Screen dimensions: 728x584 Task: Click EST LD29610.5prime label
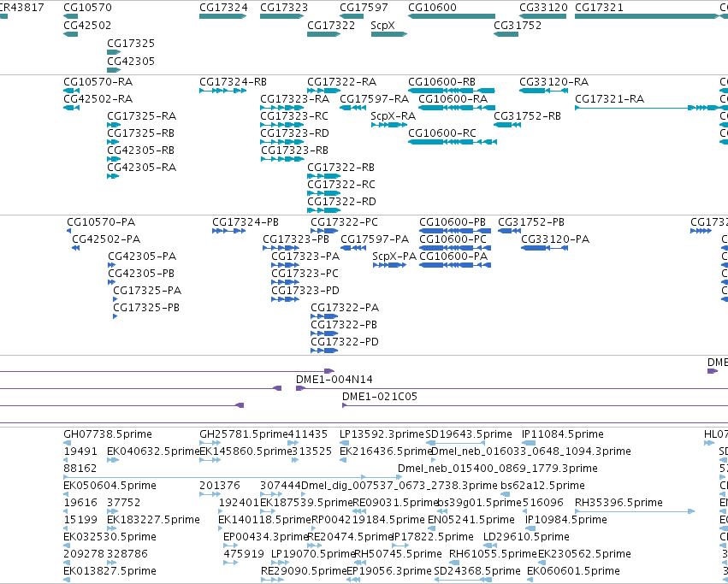(x=526, y=537)
